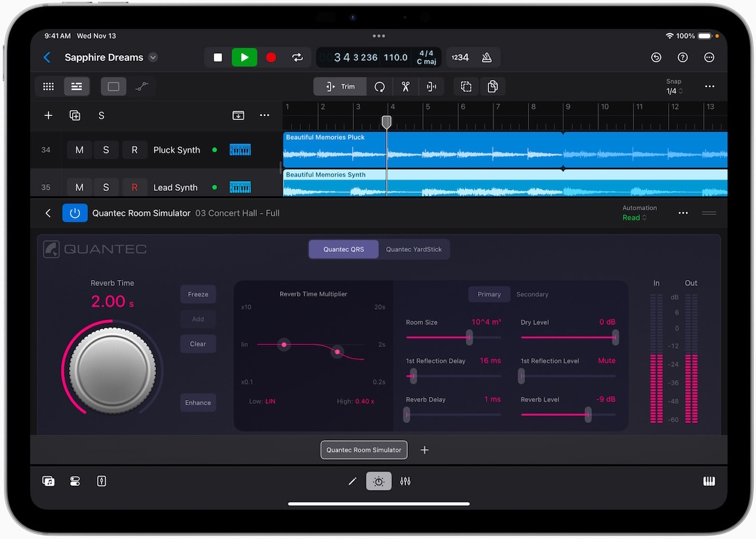The height and width of the screenshot is (539, 756).
Task: Switch to the Quantec QRS tab
Action: coord(344,249)
